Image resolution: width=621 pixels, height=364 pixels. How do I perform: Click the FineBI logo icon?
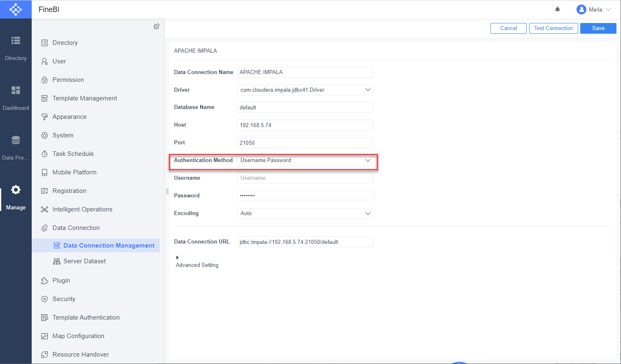coord(16,9)
